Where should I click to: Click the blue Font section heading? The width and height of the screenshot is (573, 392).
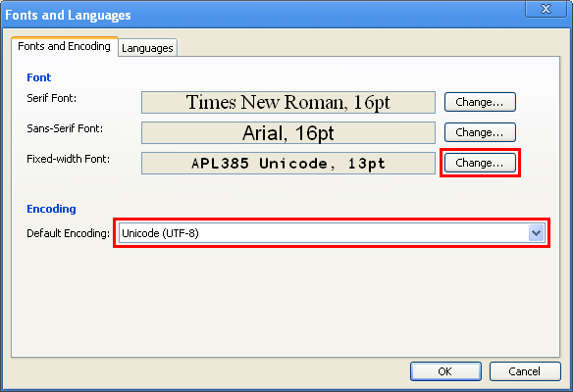coord(38,77)
